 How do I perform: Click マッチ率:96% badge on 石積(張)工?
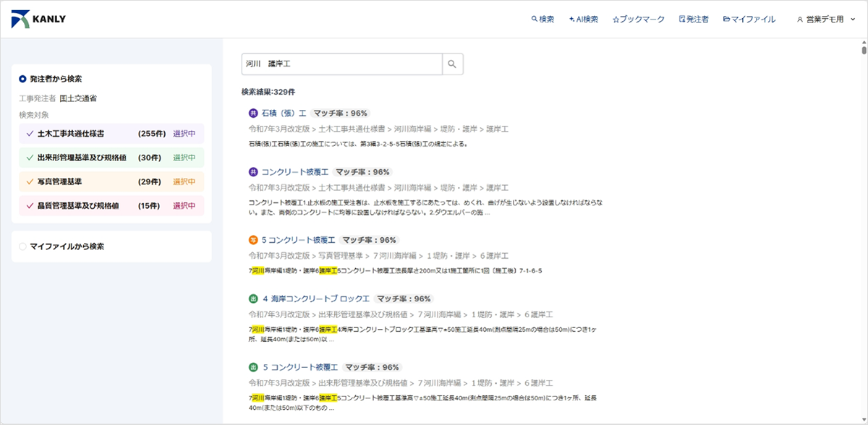341,113
